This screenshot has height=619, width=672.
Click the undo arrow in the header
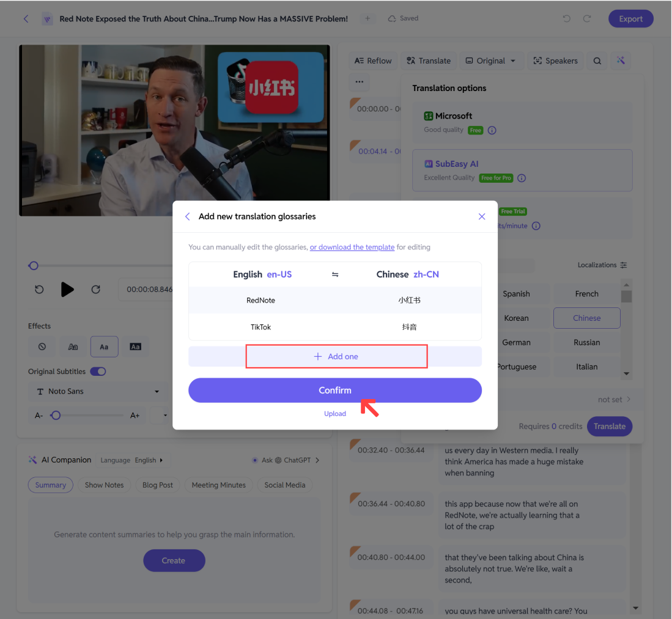point(567,18)
